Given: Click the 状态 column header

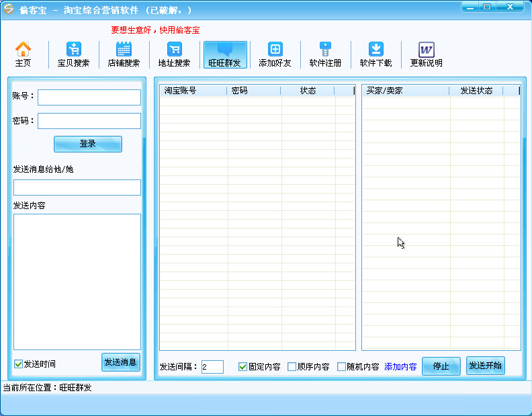Looking at the screenshot, I should coord(308,91).
